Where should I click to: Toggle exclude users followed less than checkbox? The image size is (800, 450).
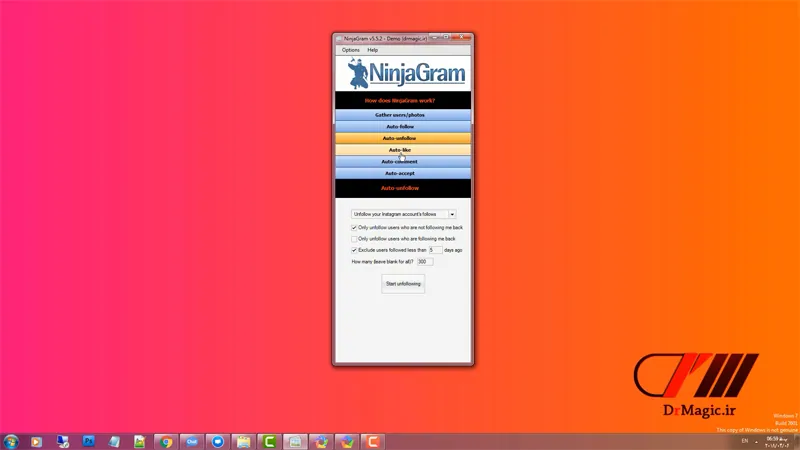click(x=354, y=250)
